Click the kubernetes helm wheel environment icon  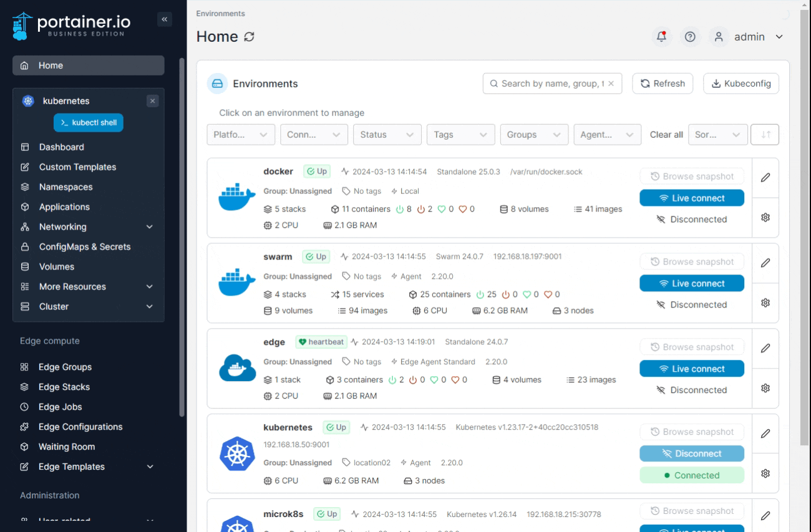click(237, 454)
